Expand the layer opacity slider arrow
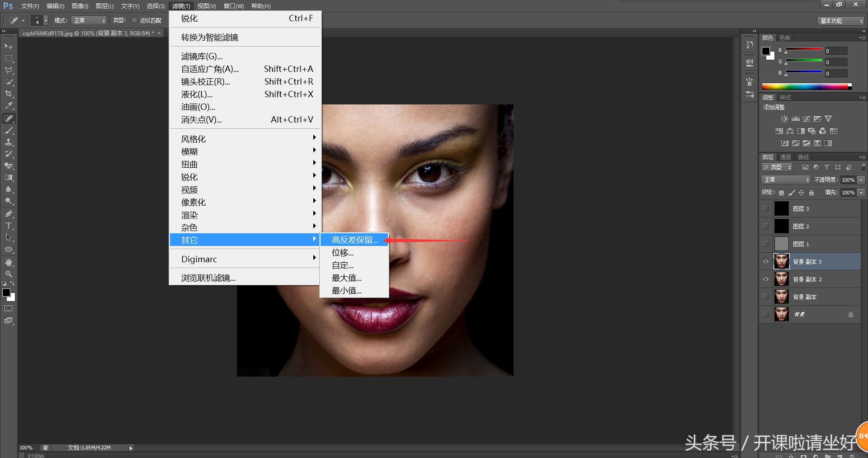Image resolution: width=868 pixels, height=458 pixels. tap(861, 180)
